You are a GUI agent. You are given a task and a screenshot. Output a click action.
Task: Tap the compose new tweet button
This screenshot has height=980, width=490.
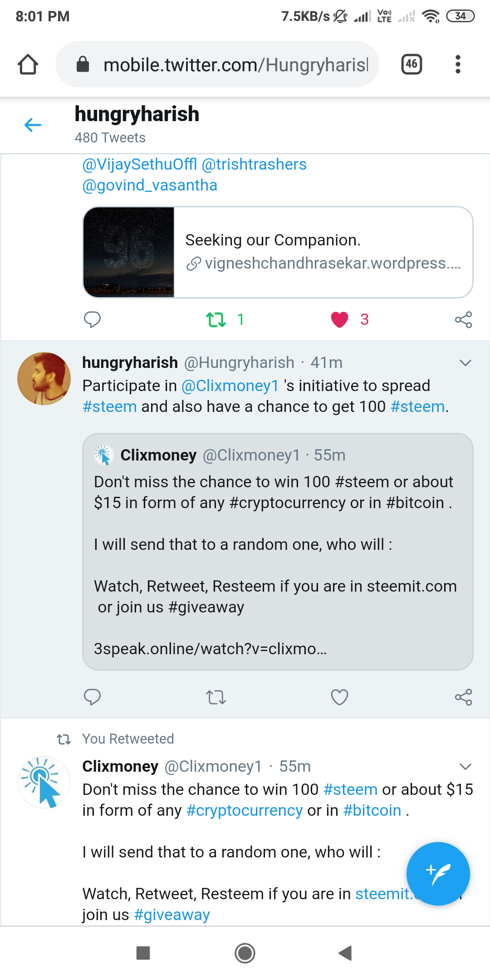438,873
